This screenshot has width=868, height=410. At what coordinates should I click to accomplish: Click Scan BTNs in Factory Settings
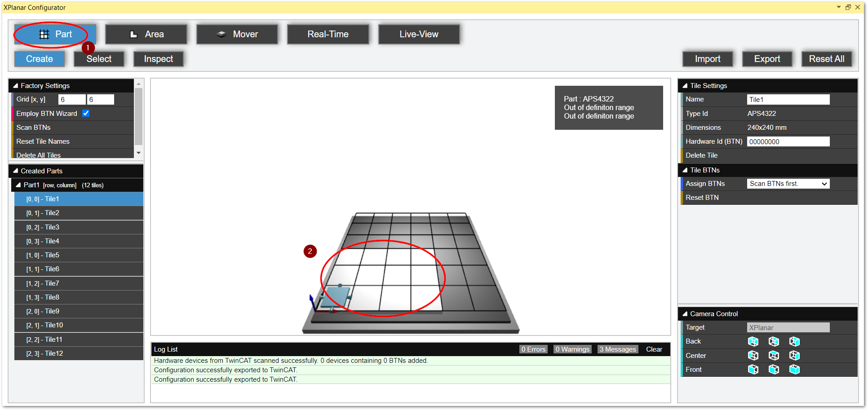click(x=73, y=128)
